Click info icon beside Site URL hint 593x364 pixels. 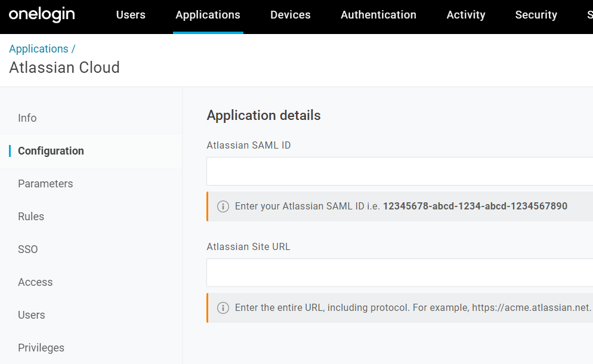pos(223,308)
